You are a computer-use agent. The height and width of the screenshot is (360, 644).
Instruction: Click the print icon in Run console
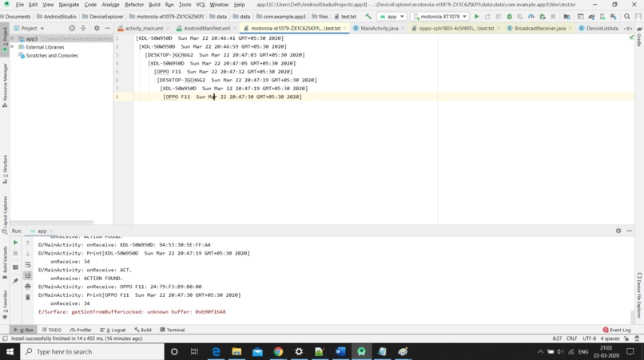[x=28, y=286]
